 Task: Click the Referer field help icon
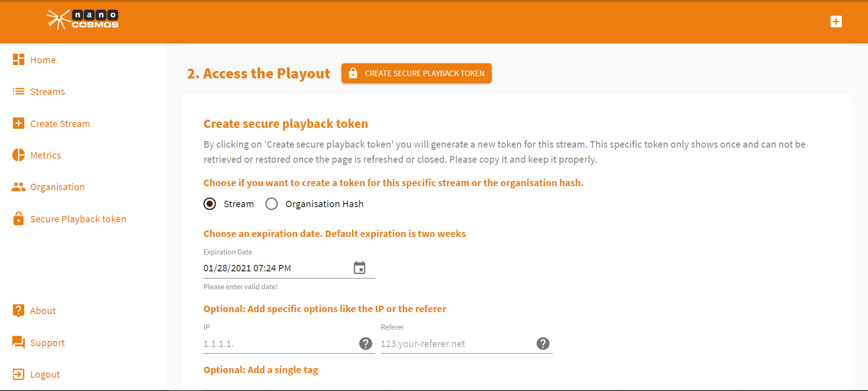pos(543,344)
